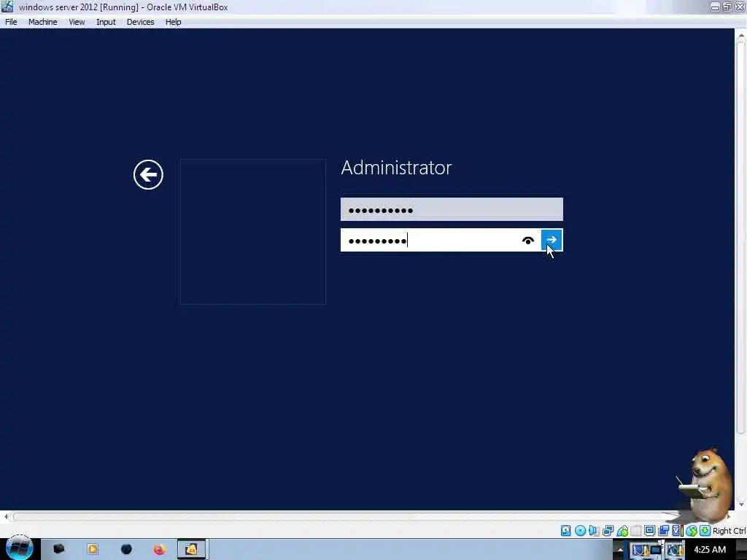Open the dark round taskbar icon
747x560 pixels.
[126, 550]
